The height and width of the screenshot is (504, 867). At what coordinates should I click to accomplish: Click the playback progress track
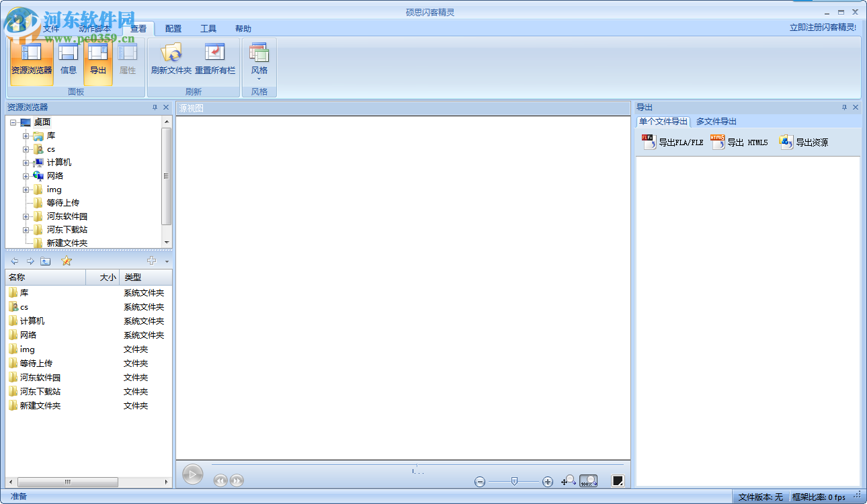pyautogui.click(x=417, y=465)
